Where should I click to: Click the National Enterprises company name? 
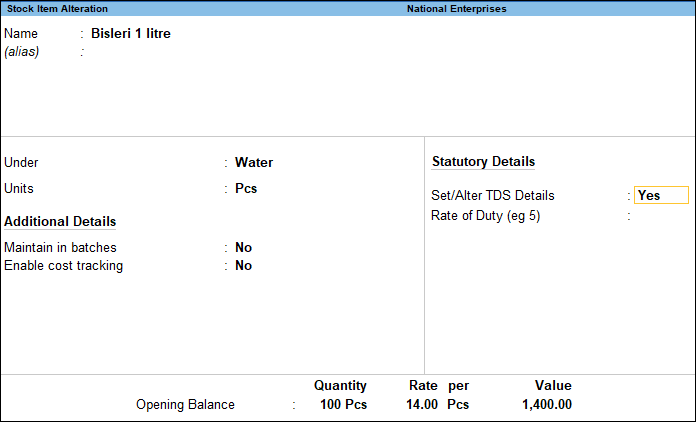tap(456, 8)
